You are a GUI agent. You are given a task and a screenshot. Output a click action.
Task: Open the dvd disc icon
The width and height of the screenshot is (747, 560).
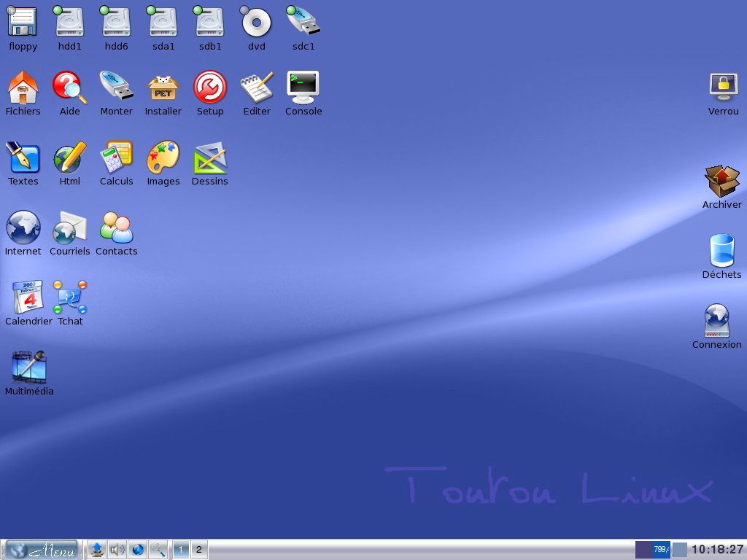[x=256, y=22]
